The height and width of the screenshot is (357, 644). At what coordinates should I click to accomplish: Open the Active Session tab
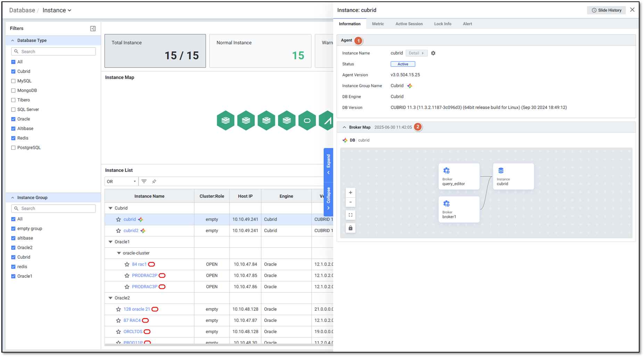[409, 24]
